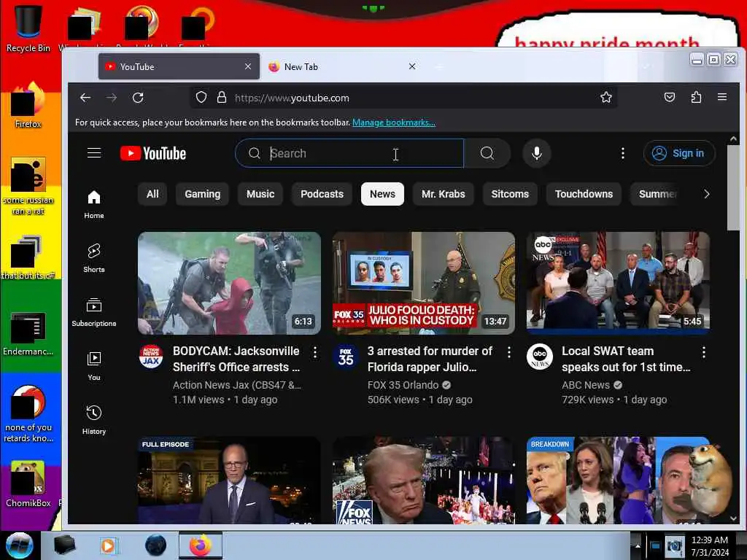Viewport: 747px width, 560px height.
Task: Open the You section in sidebar
Action: 94,366
